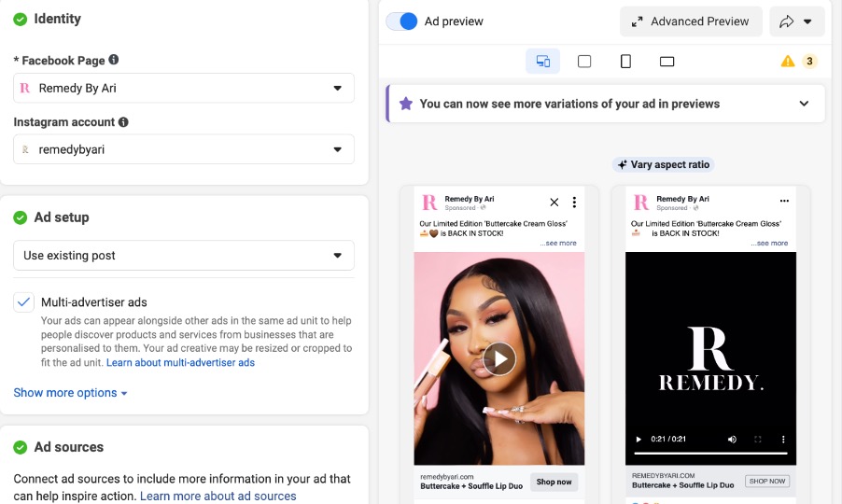Click Remedy By Ari name in first preview

point(470,199)
